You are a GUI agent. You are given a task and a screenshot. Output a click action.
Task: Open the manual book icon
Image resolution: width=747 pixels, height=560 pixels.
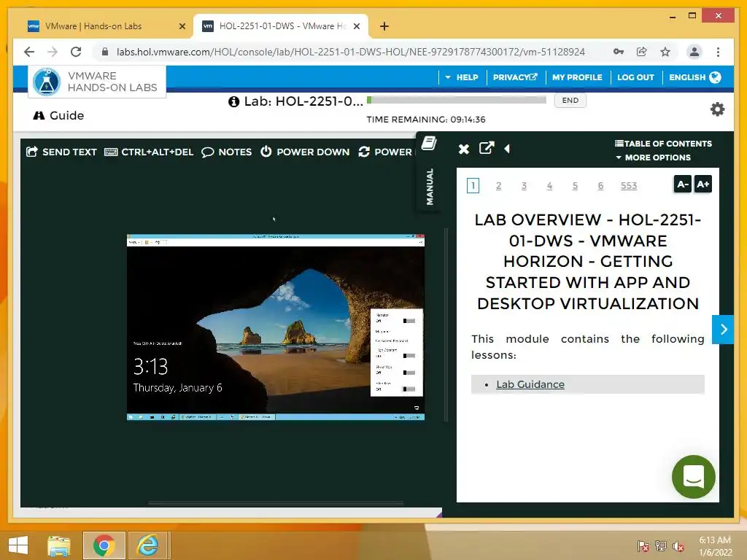tap(429, 143)
